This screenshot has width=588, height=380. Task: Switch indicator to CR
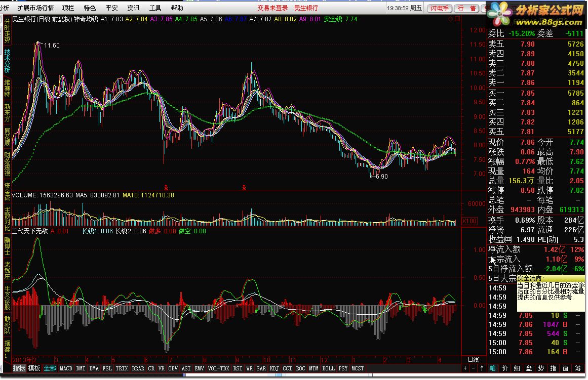[151, 368]
